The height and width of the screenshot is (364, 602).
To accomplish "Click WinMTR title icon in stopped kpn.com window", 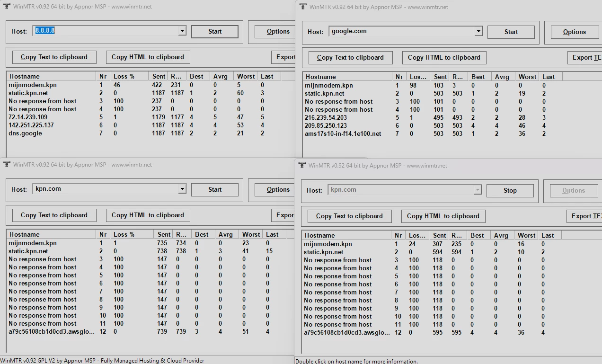I will point(7,164).
